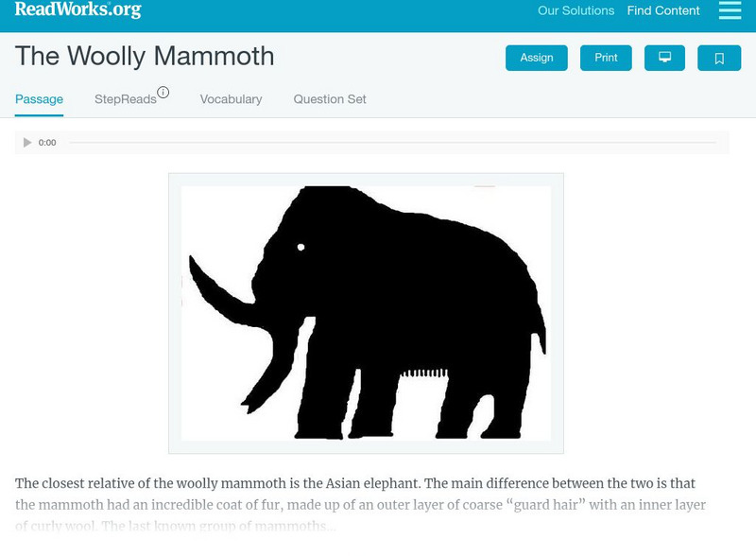Viewport: 756px width, 556px height.
Task: Switch to the Passage tab
Action: click(39, 99)
